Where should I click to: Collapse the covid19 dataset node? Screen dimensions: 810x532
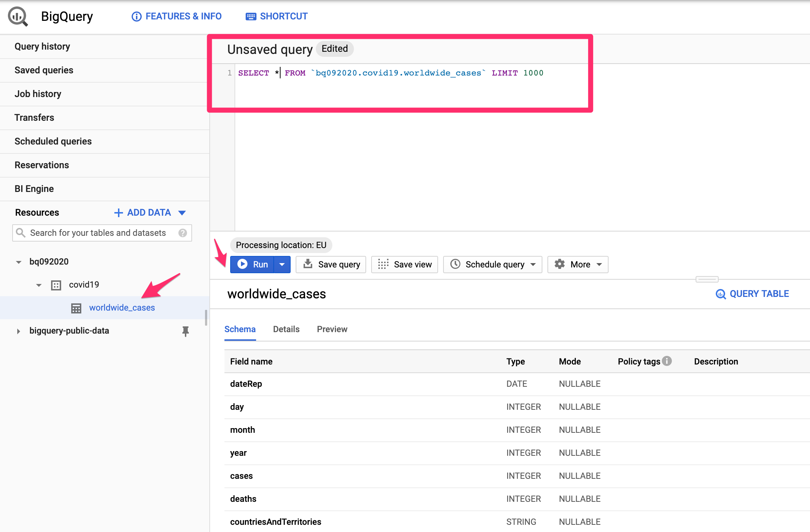pyautogui.click(x=39, y=285)
